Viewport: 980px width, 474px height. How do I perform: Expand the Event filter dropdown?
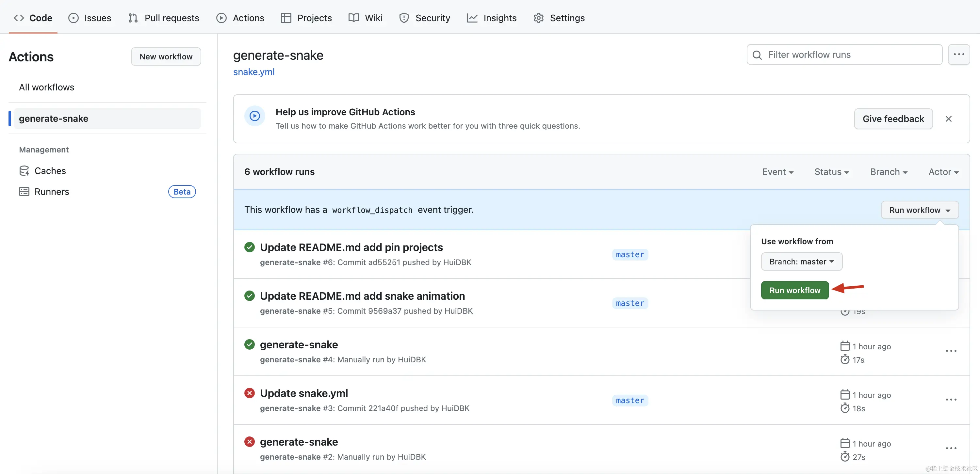pos(777,172)
